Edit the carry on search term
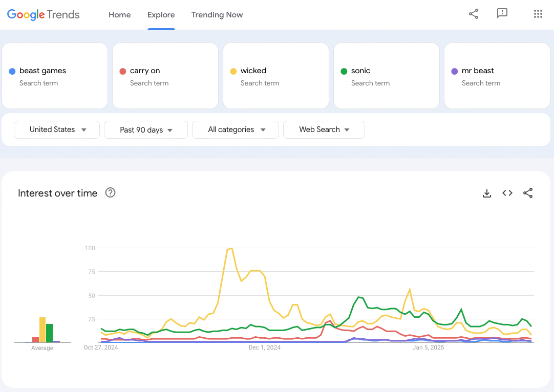554x392 pixels. coord(165,76)
